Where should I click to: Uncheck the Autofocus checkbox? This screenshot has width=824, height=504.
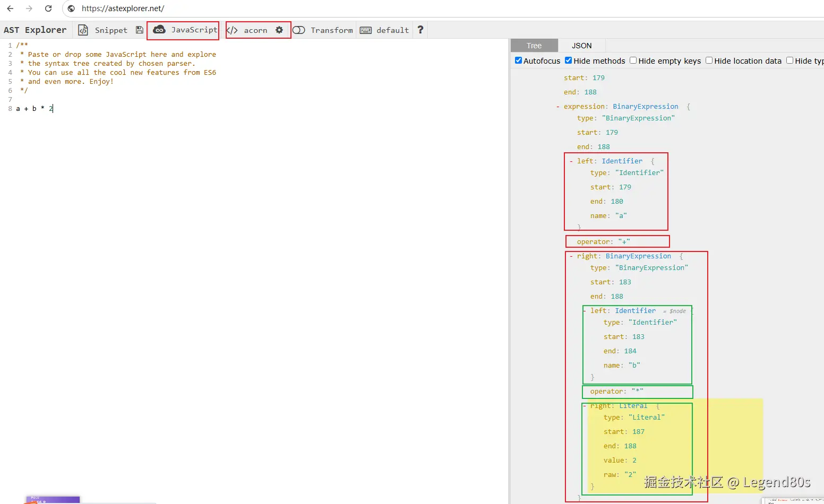(519, 60)
